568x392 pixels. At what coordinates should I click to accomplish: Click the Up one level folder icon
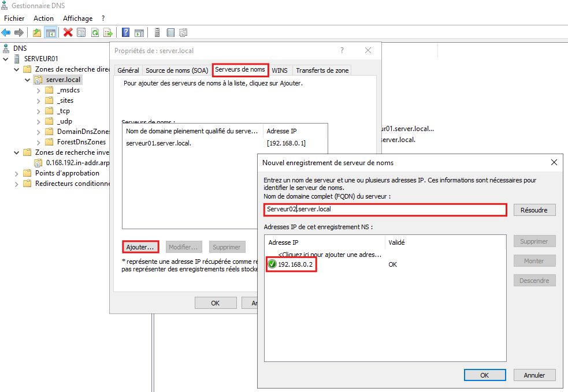[37, 33]
